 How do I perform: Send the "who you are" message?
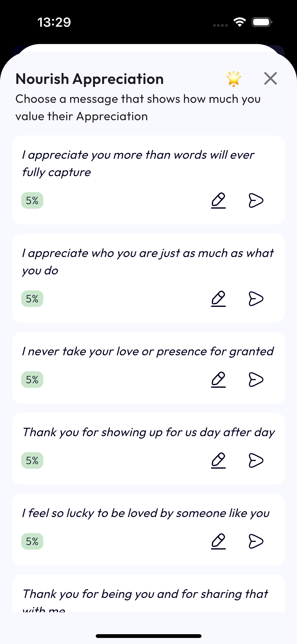pyautogui.click(x=256, y=299)
